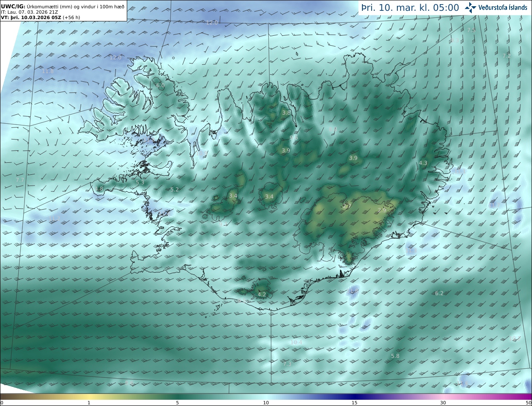Click the 'VT: þri. 10.03.2026 05Z (+56 h)' line
Image resolution: width=532 pixels, height=406 pixels.
(x=40, y=17)
